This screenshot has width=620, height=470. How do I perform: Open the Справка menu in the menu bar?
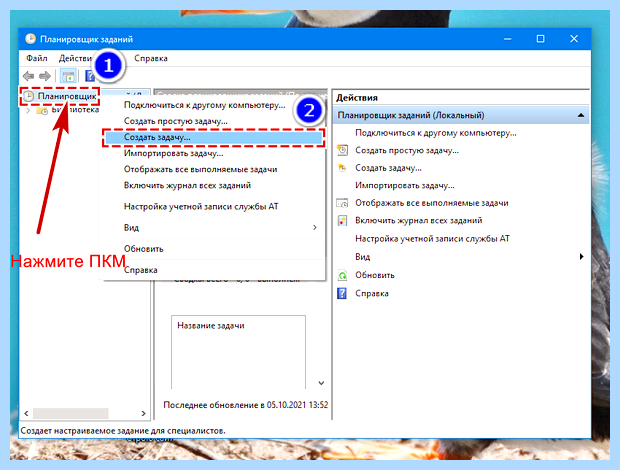pyautogui.click(x=151, y=58)
